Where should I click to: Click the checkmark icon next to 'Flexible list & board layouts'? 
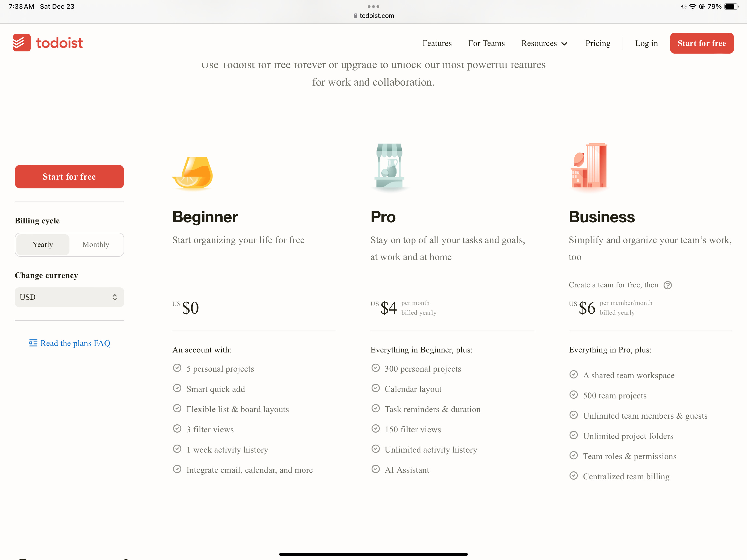coord(177,408)
